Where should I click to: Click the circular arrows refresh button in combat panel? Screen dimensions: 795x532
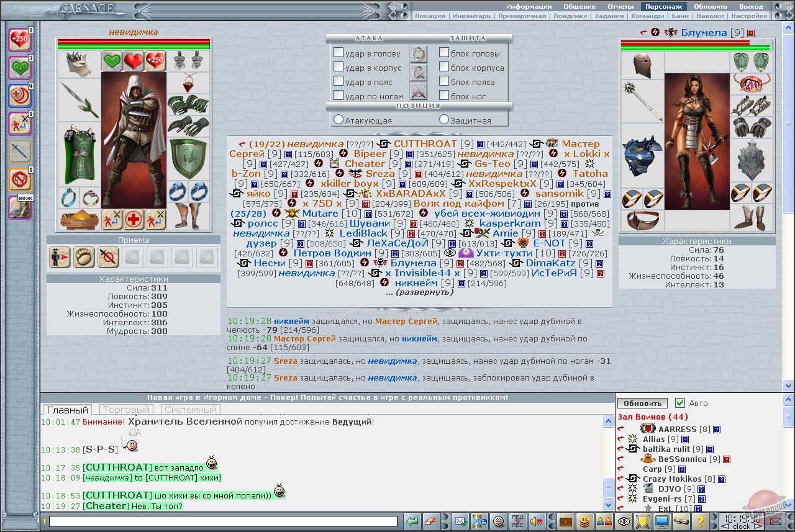pyautogui.click(x=419, y=54)
